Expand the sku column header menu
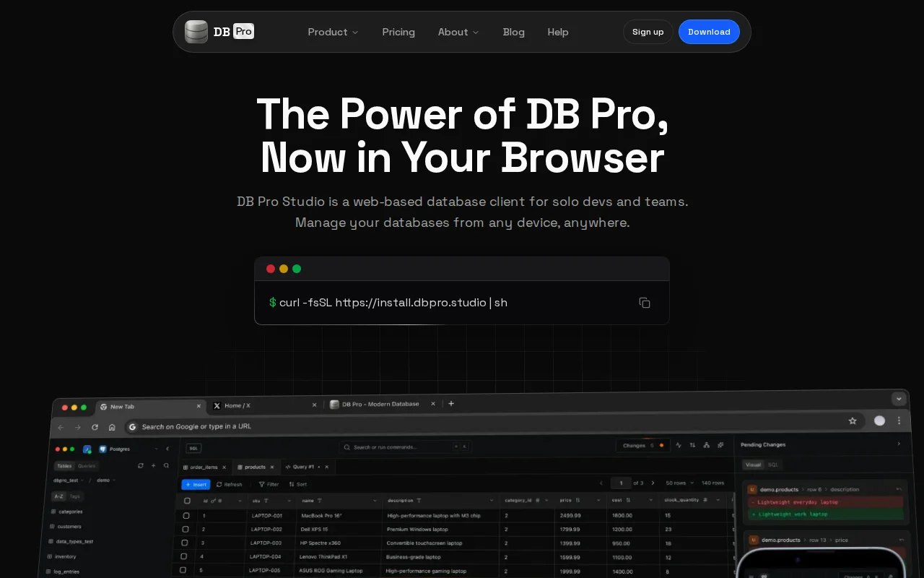 (x=289, y=500)
